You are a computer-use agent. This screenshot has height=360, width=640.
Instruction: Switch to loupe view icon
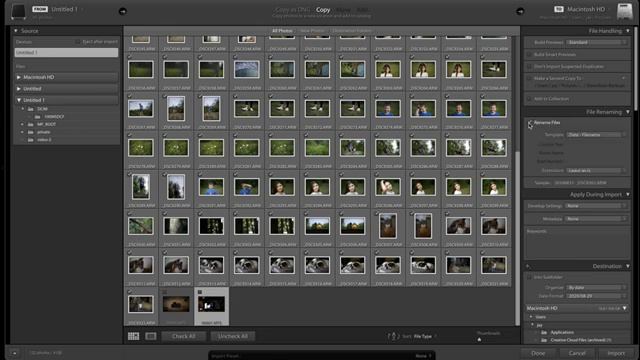[x=151, y=336]
